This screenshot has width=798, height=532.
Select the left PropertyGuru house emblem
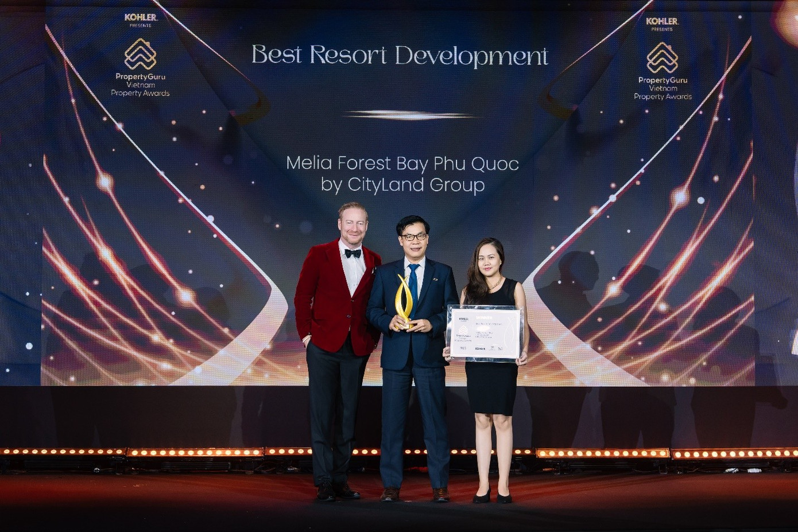[x=141, y=54]
